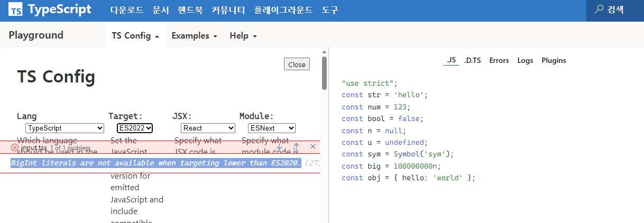
Task: Go to previous problem up arrow
Action: click(x=296, y=146)
